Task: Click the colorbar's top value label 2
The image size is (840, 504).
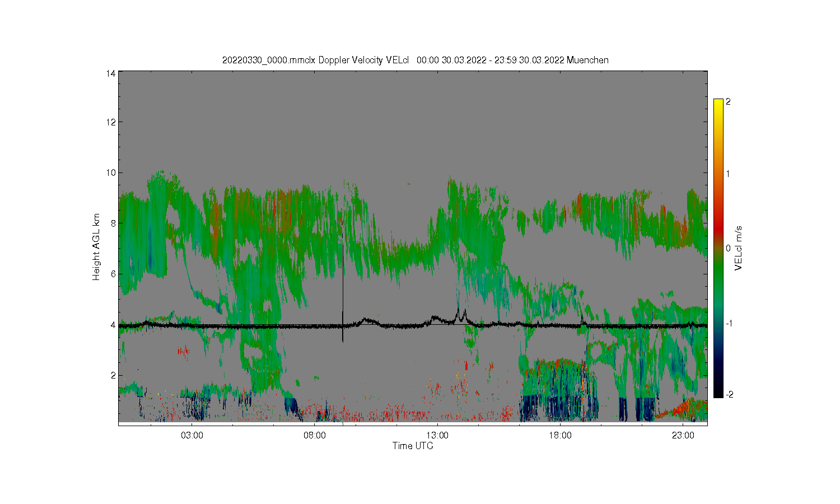Action: (728, 101)
